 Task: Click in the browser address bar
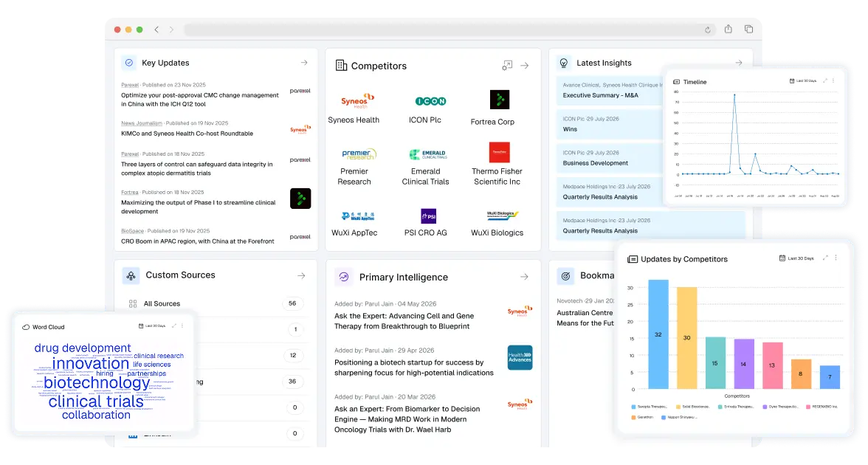tap(449, 30)
